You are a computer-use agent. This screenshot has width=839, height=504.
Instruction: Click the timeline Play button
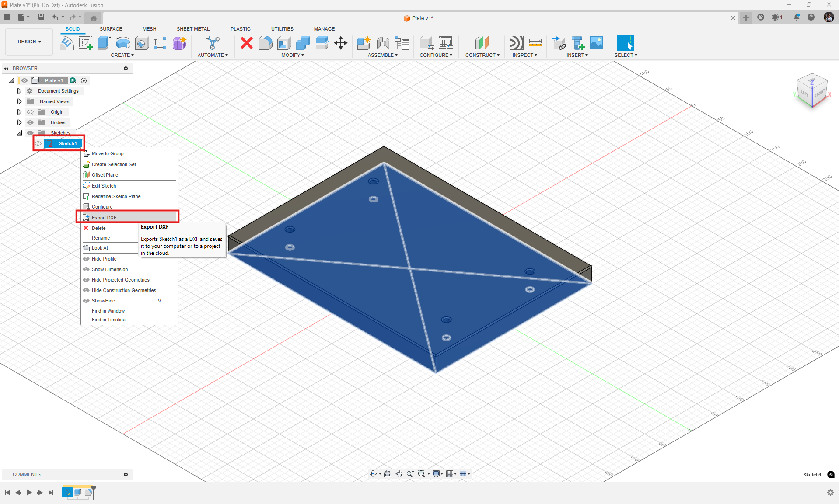coord(29,493)
